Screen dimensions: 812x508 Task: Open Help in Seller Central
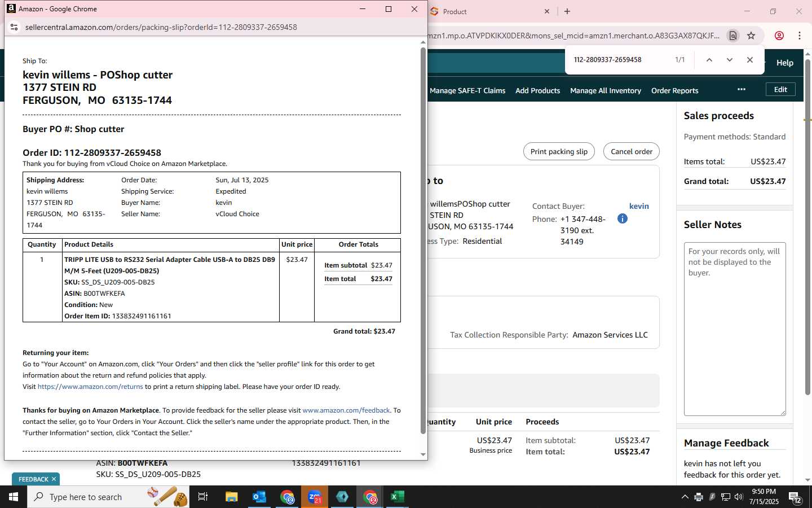click(785, 63)
